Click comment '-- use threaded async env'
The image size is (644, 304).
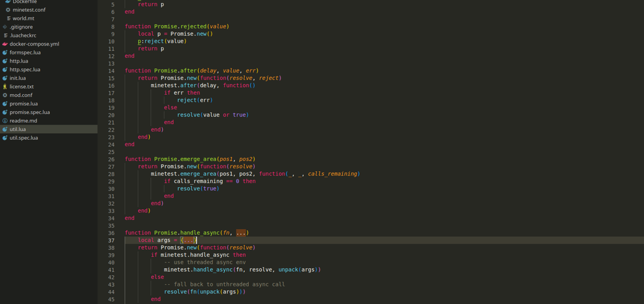pos(205,262)
